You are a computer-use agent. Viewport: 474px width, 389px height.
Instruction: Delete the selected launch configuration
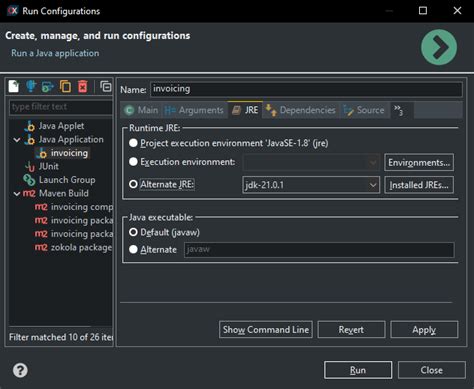(83, 86)
